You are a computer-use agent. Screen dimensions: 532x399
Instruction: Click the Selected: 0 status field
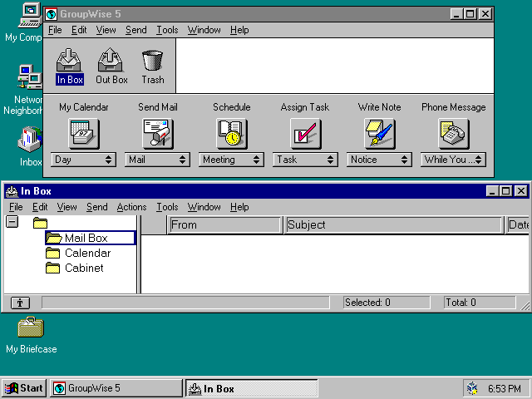(387, 303)
